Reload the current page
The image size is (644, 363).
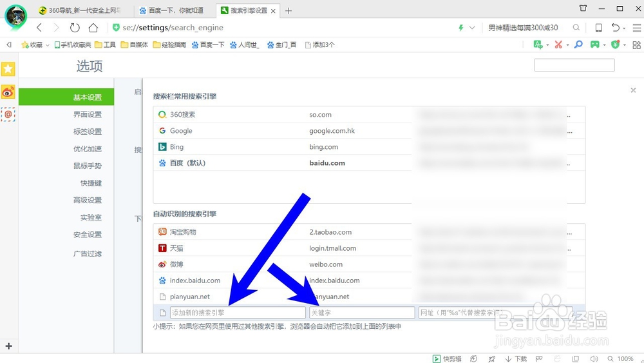click(x=74, y=28)
